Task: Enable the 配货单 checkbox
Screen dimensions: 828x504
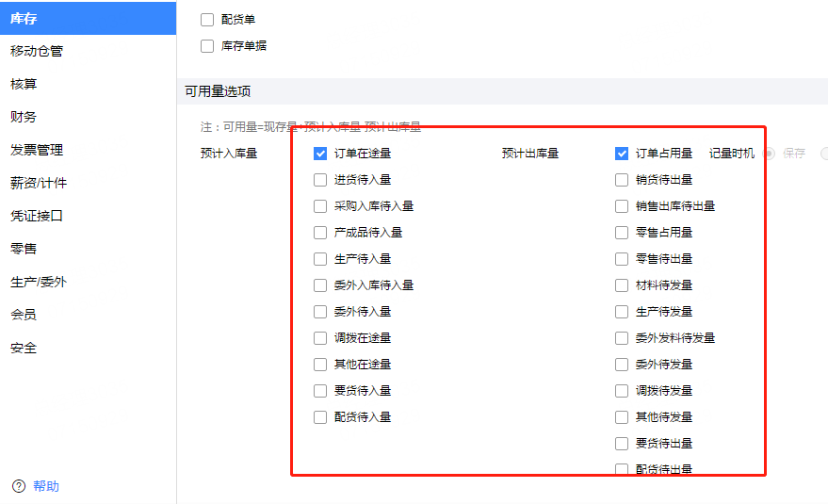Action: coord(207,20)
